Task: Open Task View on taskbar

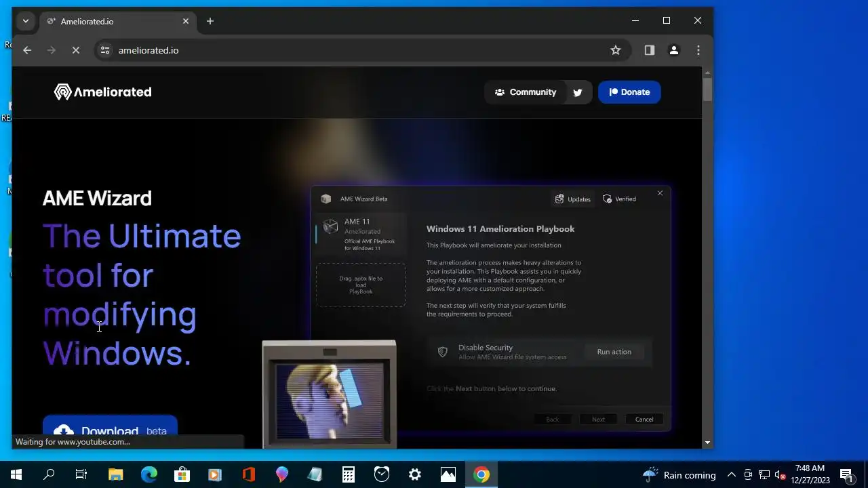Action: (81, 474)
